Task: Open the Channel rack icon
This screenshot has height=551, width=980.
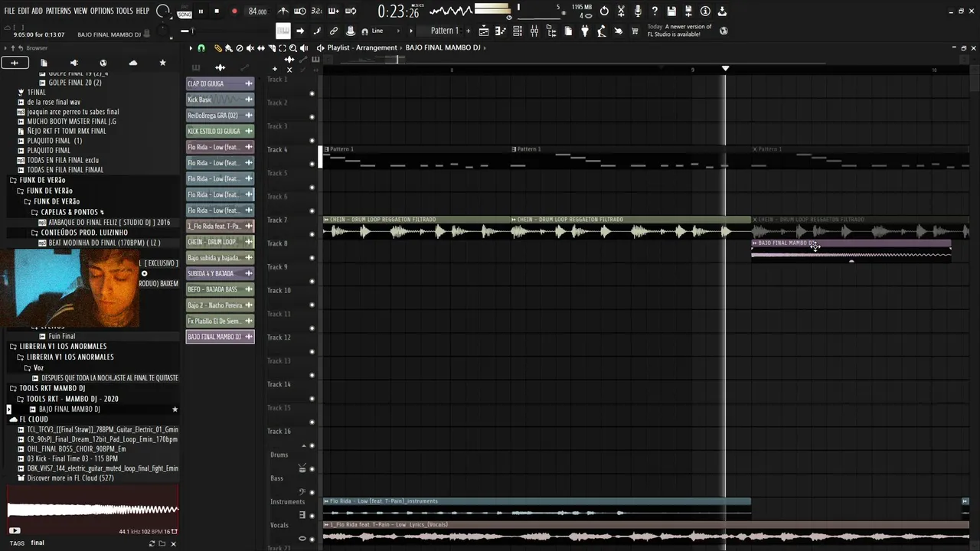Action: [x=518, y=31]
